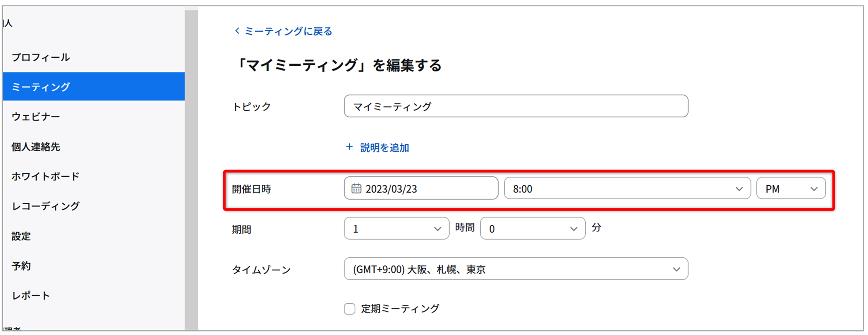Click the plus icon next to 説明を追加

coord(349,147)
